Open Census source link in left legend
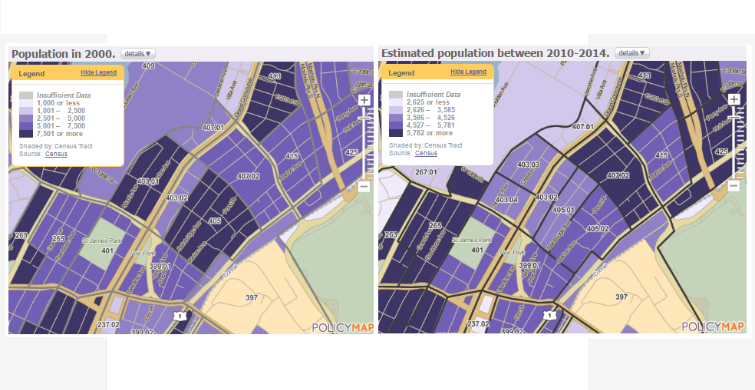The width and height of the screenshot is (755, 390). point(56,154)
